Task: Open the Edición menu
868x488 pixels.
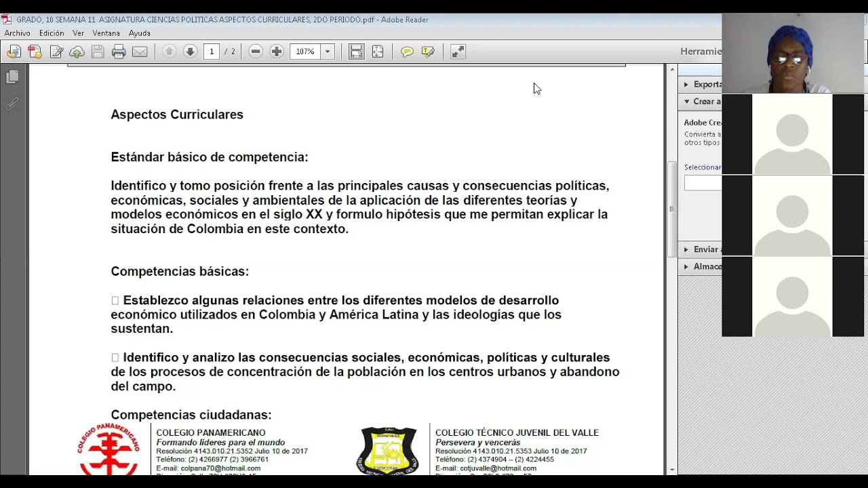Action: [x=52, y=33]
